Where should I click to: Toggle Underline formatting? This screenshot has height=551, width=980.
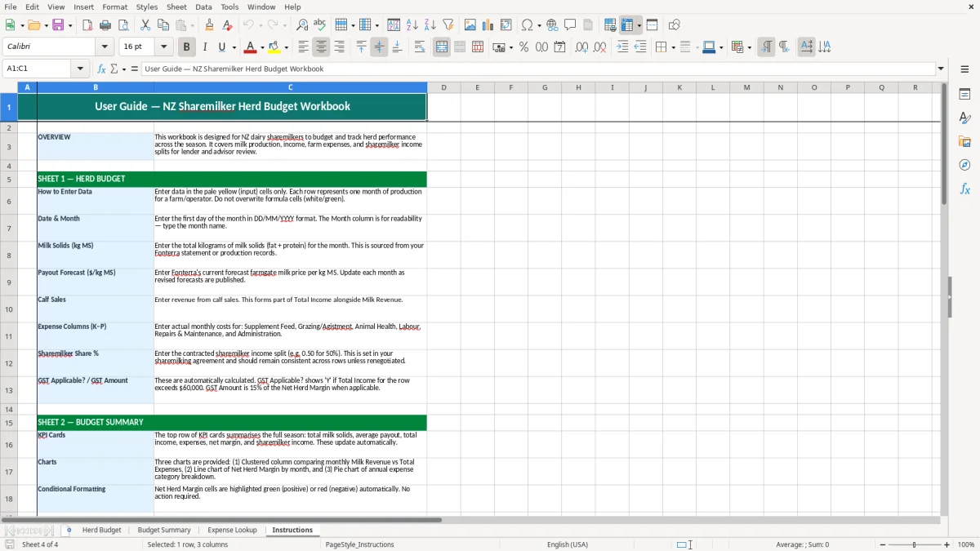[221, 47]
